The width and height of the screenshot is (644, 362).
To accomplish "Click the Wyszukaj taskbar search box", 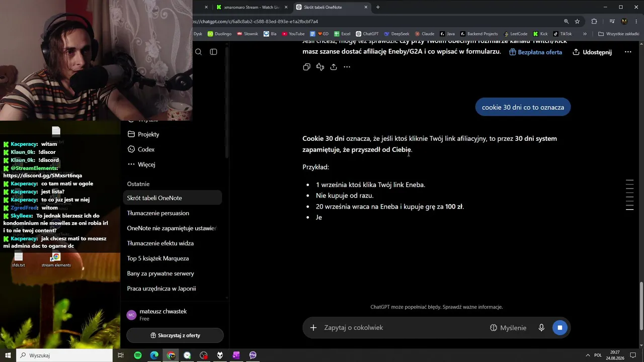I will click(64, 355).
